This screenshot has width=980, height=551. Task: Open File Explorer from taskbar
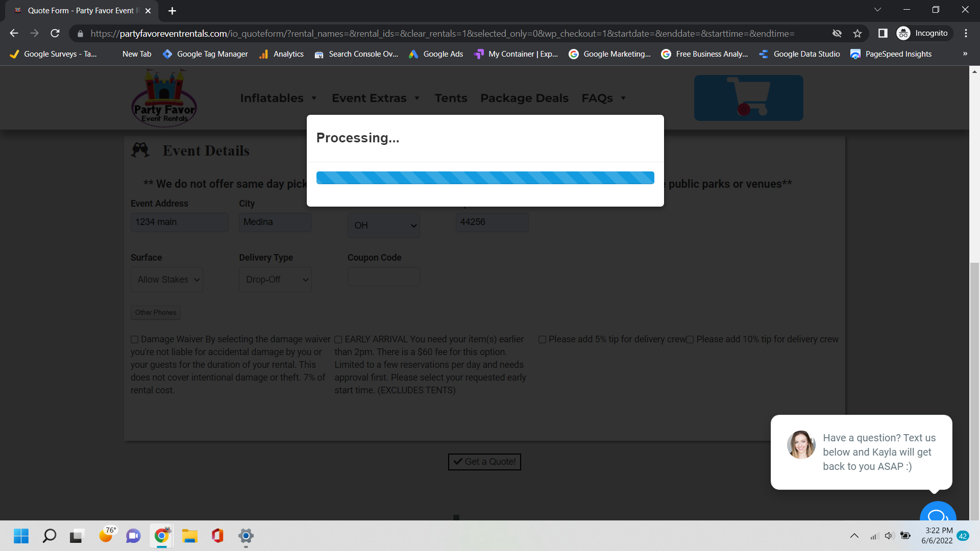tap(189, 536)
